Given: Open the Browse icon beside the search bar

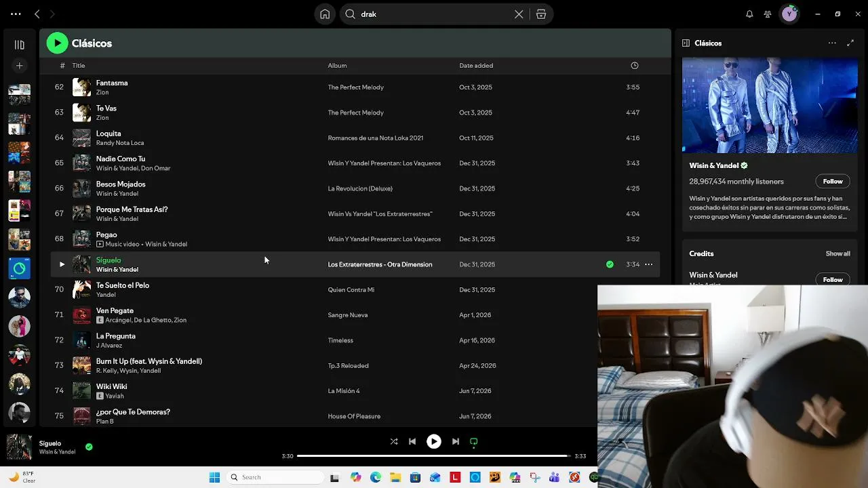Looking at the screenshot, I should coord(541,14).
